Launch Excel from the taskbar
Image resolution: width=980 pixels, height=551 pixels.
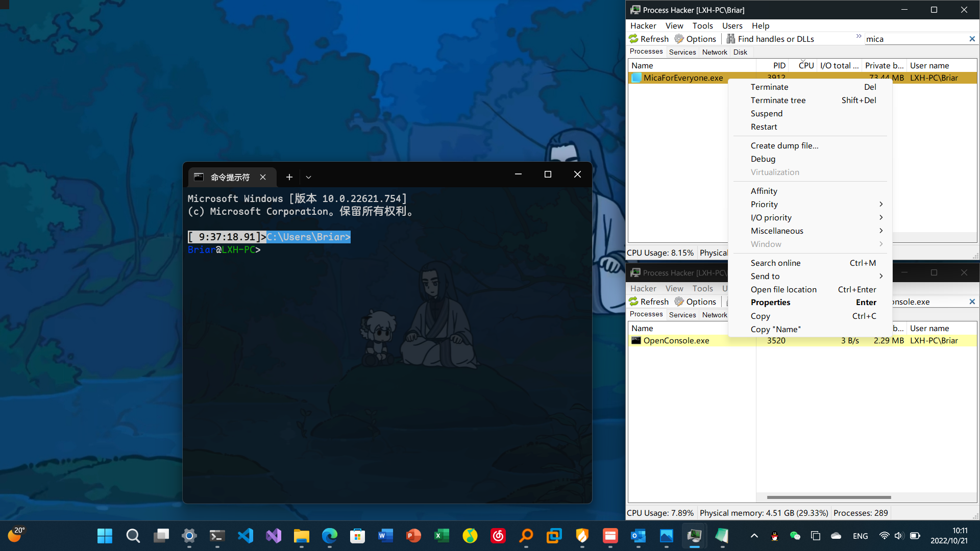pyautogui.click(x=442, y=536)
